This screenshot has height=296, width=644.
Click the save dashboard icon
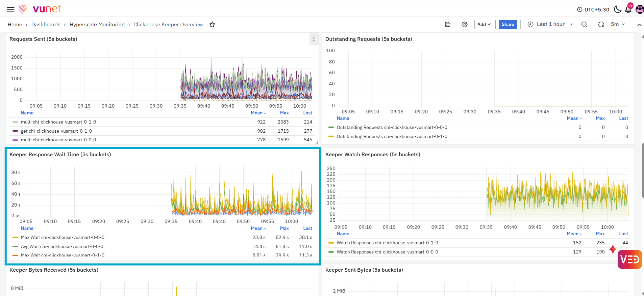click(448, 24)
